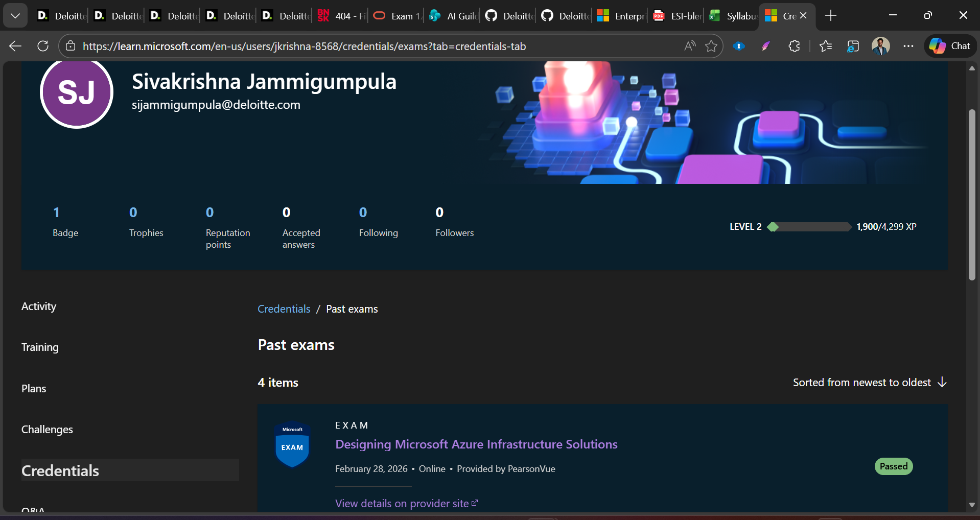
Task: Switch to the 404 - Fi tab
Action: click(342, 16)
